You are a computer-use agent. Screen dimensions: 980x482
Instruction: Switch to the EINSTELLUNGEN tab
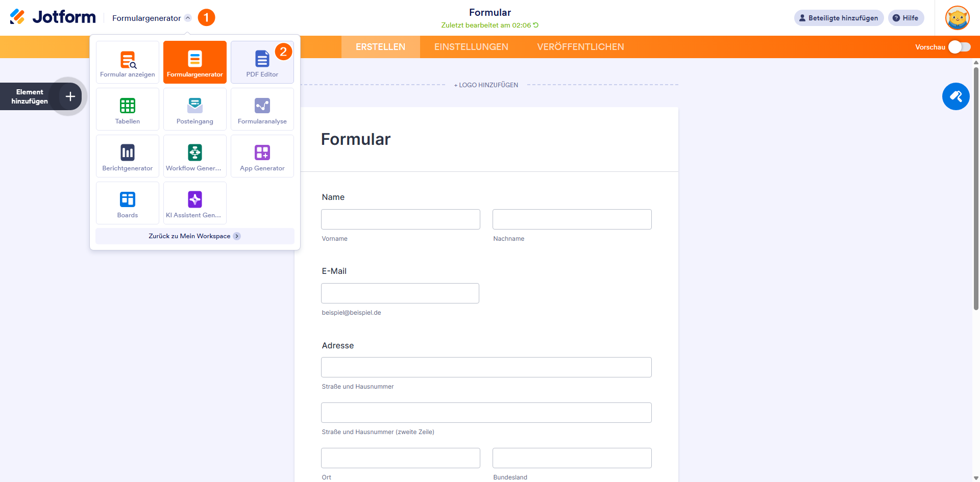[471, 47]
